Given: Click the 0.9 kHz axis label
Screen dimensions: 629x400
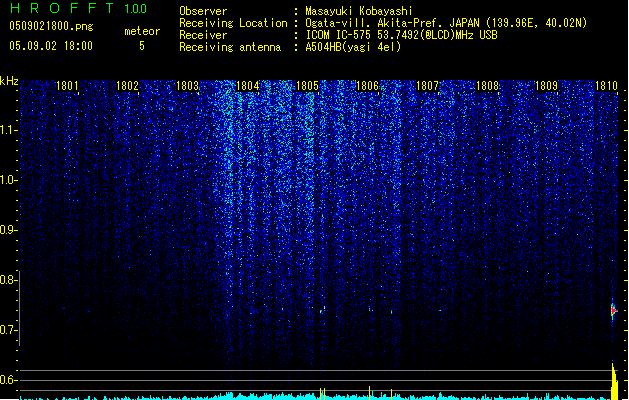Looking at the screenshot, I should (8, 230).
